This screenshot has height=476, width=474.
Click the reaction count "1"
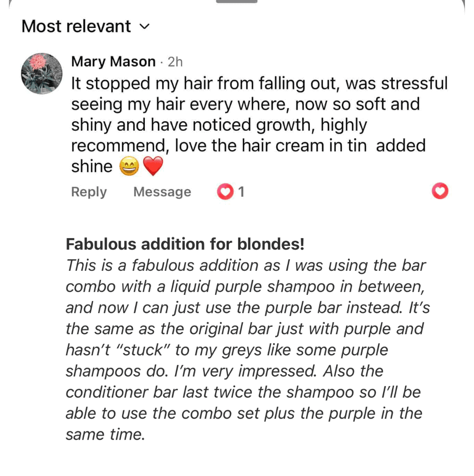pos(241,192)
